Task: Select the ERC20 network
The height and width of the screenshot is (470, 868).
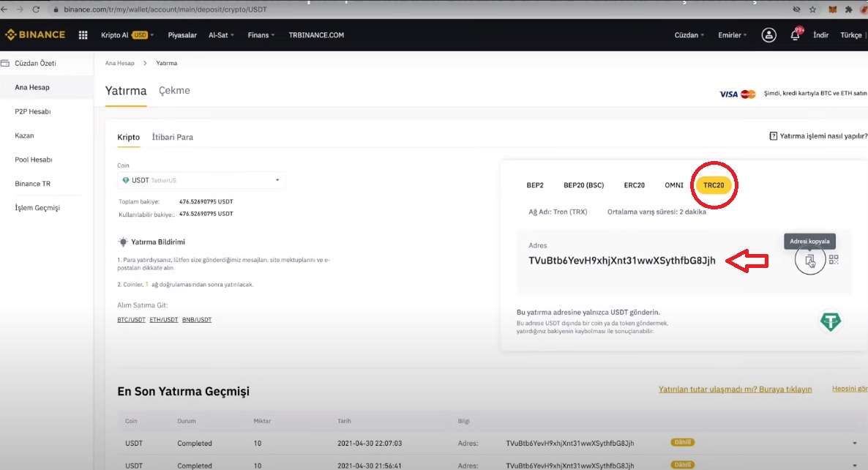Action: point(635,185)
